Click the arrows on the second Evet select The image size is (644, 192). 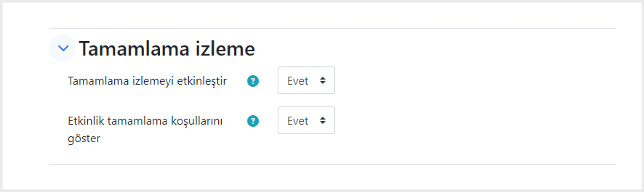click(x=323, y=120)
